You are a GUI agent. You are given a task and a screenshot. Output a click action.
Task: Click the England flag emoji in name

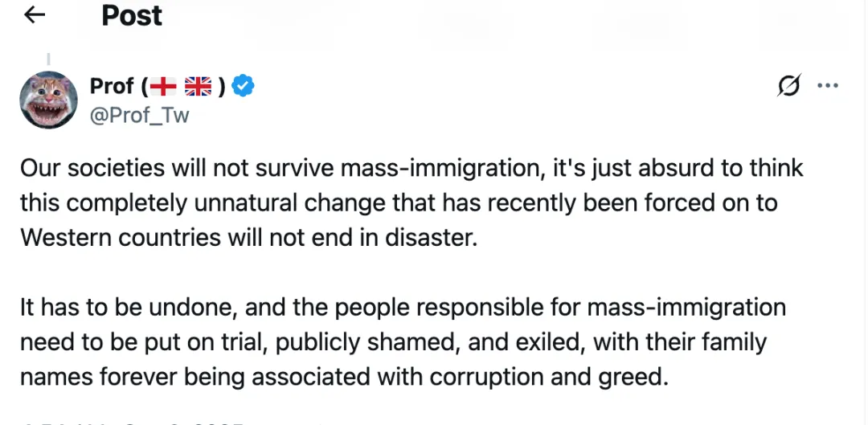(163, 86)
